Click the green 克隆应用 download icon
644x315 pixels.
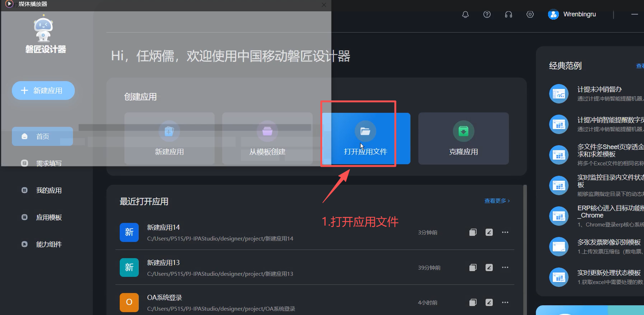463,131
